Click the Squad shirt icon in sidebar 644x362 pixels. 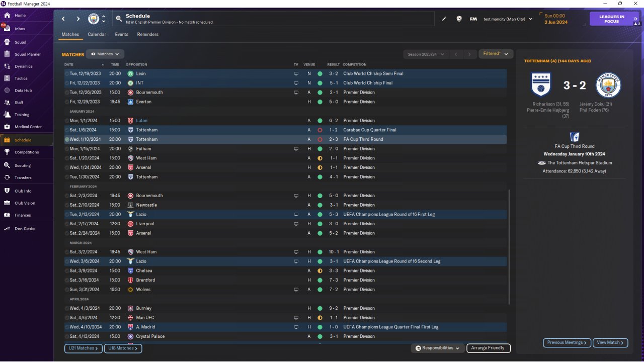pos(7,42)
